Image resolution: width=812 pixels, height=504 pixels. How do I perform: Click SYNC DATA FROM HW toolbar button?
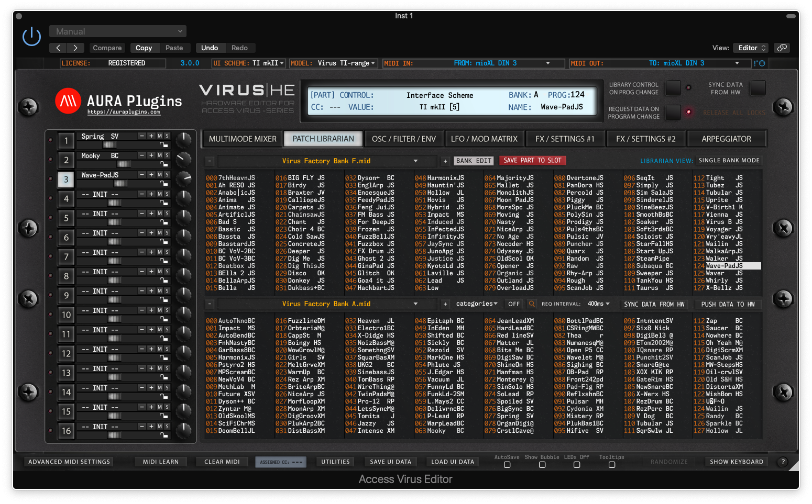[x=654, y=305]
